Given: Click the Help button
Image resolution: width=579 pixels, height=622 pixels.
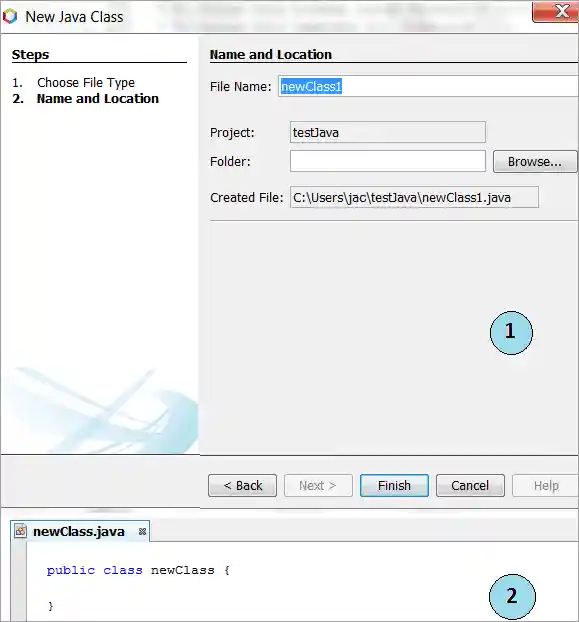Looking at the screenshot, I should pyautogui.click(x=545, y=485).
